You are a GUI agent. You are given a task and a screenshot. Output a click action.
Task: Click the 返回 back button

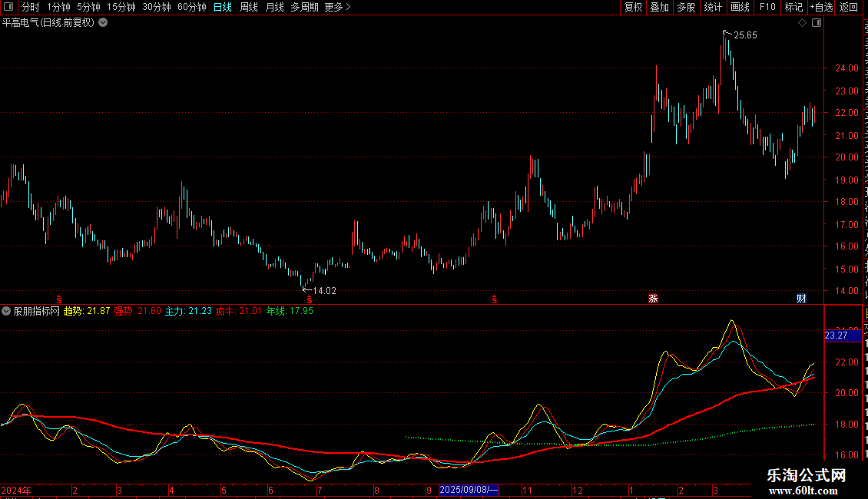[849, 7]
